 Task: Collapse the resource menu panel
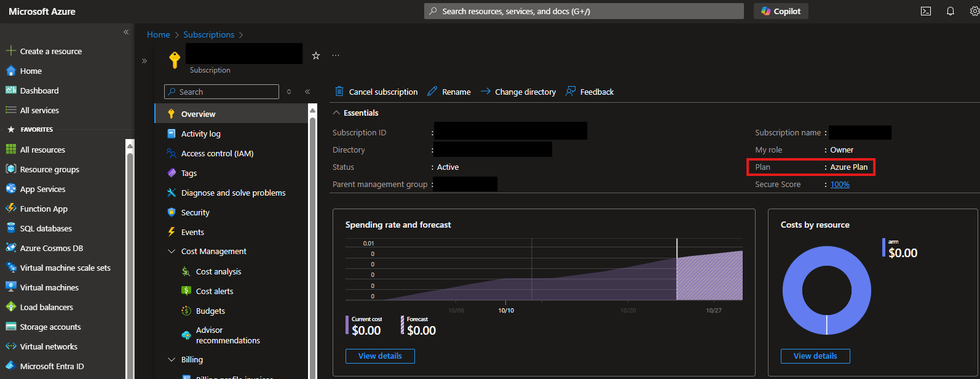pos(307,92)
